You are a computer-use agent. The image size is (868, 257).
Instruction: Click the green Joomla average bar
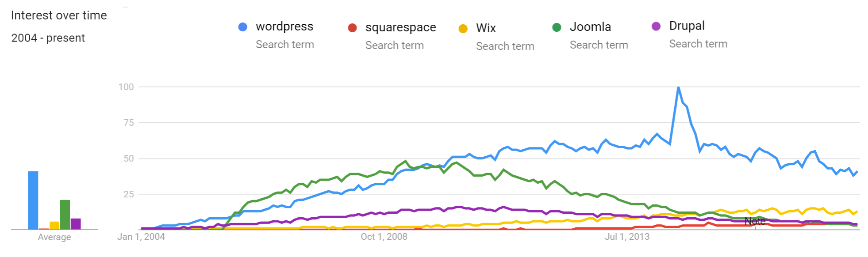(x=65, y=215)
